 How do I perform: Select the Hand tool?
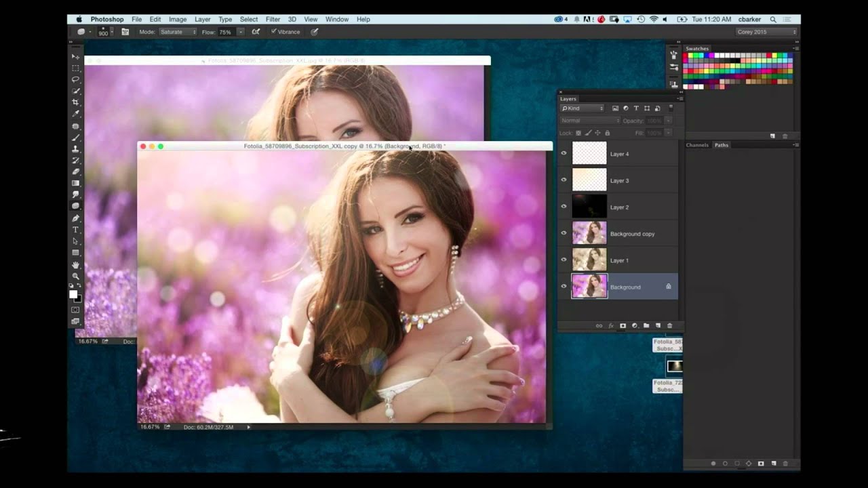(x=75, y=264)
